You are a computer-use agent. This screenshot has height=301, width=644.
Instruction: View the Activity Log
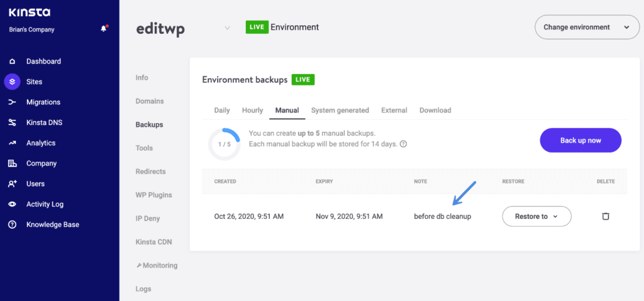[x=45, y=204]
